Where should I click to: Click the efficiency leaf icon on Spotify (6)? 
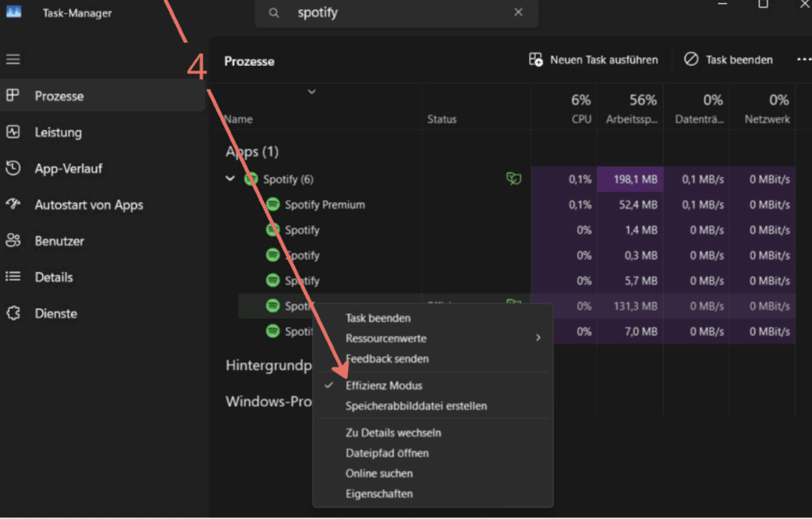coord(514,178)
